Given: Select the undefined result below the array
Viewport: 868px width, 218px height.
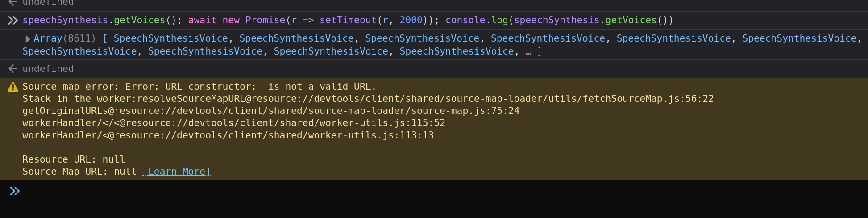Looking at the screenshot, I should 48,69.
